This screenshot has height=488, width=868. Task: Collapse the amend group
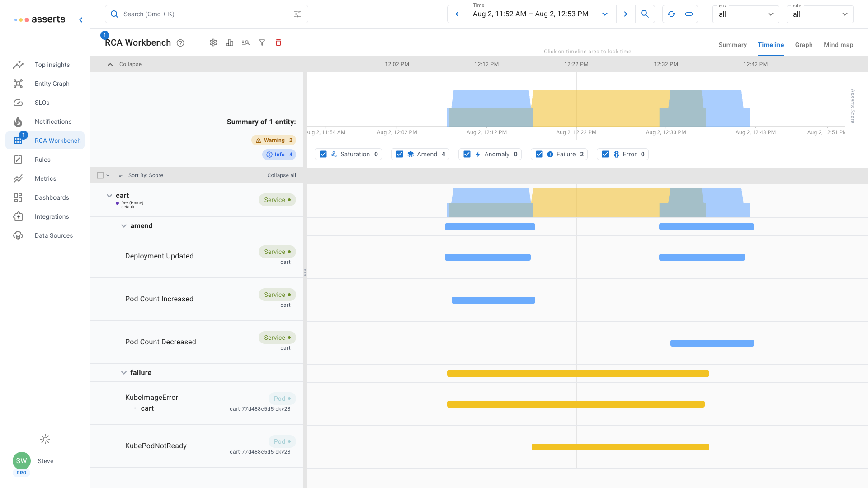pyautogui.click(x=124, y=226)
